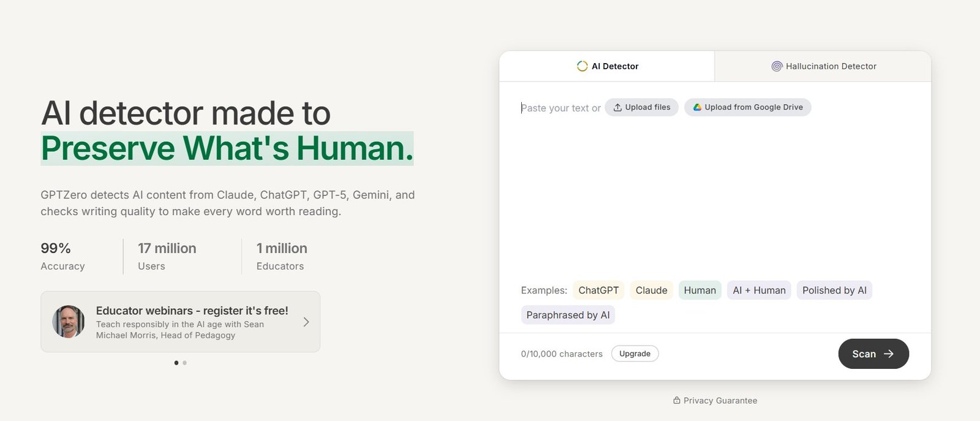Click the AI Detector circular logo icon
This screenshot has height=421, width=980.
[x=582, y=66]
